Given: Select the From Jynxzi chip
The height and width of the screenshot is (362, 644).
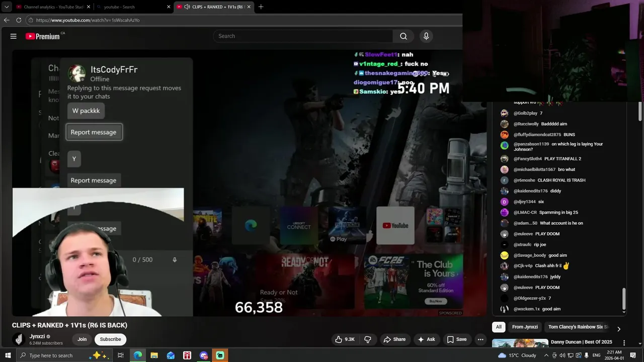Looking at the screenshot, I should coord(525,327).
